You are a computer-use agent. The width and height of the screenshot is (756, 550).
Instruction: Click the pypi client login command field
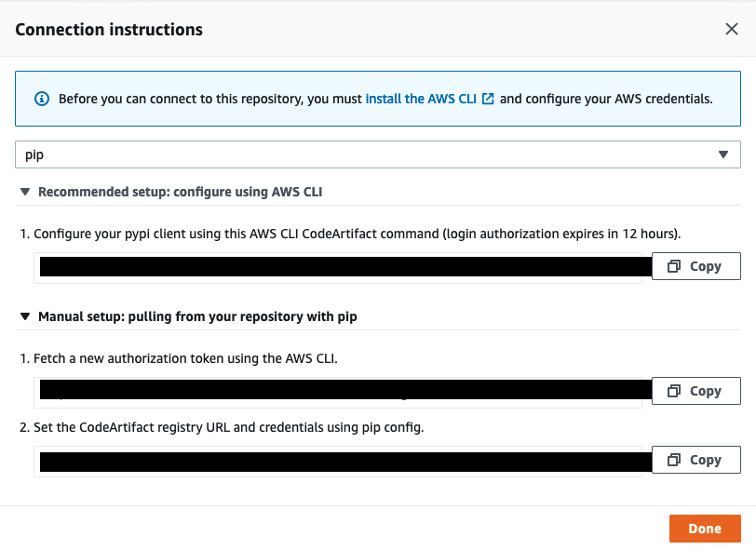(339, 267)
